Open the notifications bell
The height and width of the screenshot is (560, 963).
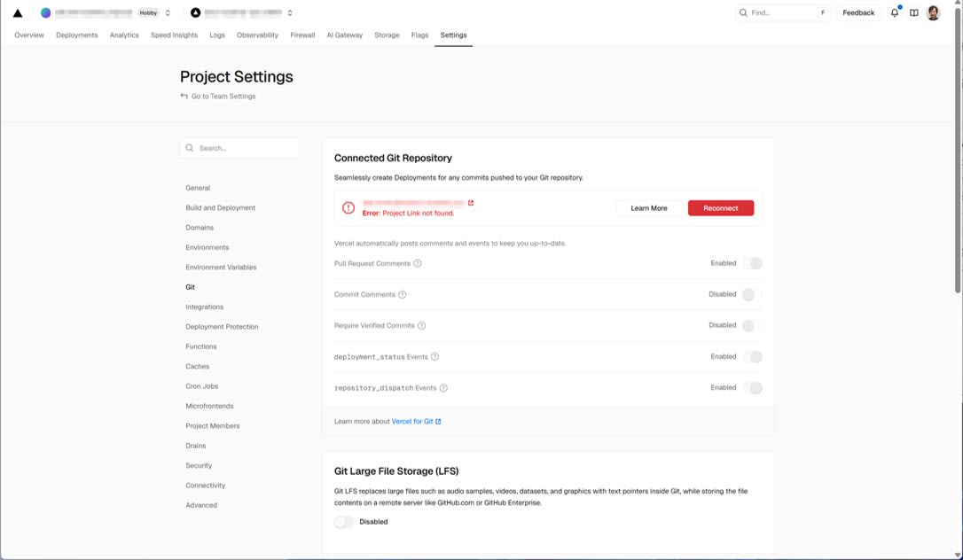(x=893, y=12)
